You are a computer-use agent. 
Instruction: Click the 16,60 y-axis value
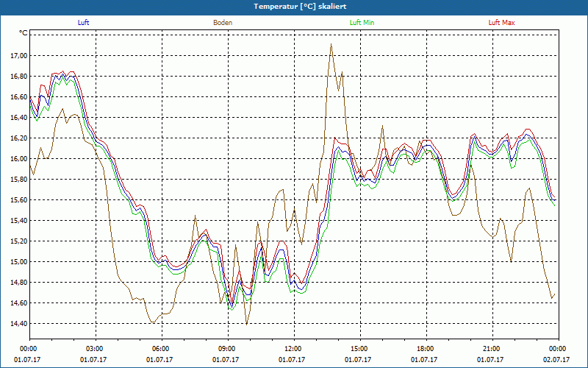pos(20,97)
